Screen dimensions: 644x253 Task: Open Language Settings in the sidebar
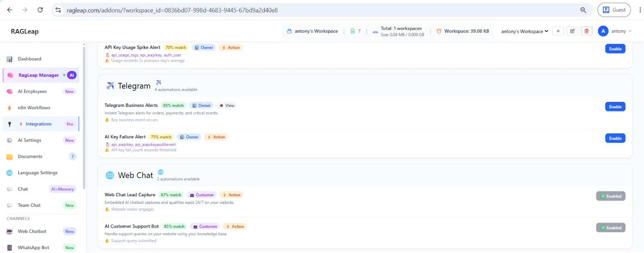(x=41, y=173)
